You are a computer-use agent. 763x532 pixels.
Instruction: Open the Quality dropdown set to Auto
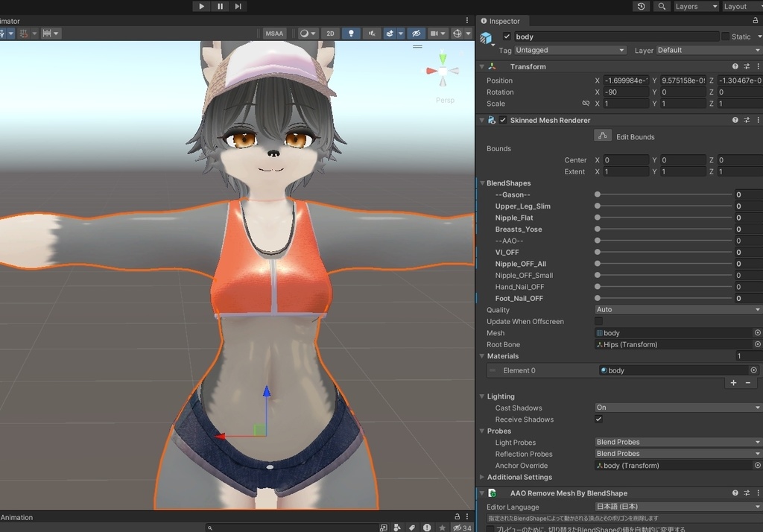678,309
